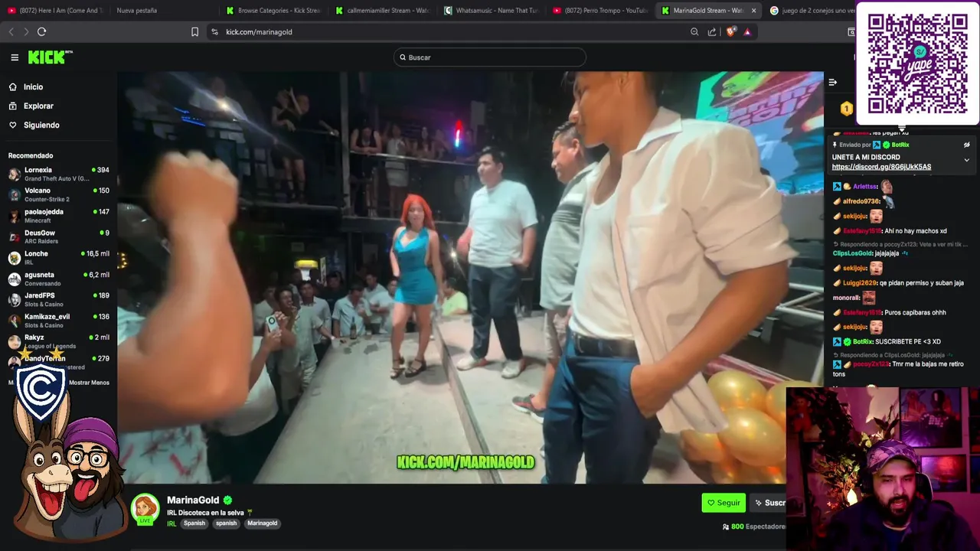Switch to Nueva pestaña tab

(137, 11)
